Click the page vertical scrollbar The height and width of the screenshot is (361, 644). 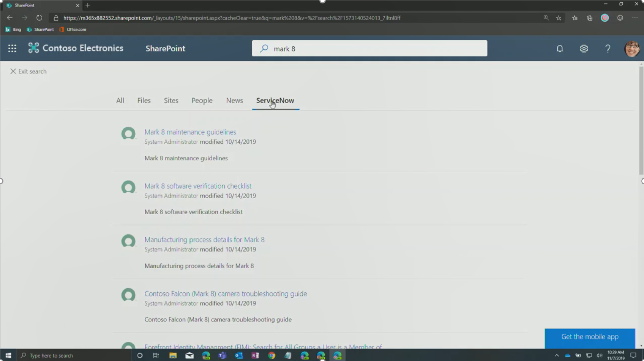[641, 121]
